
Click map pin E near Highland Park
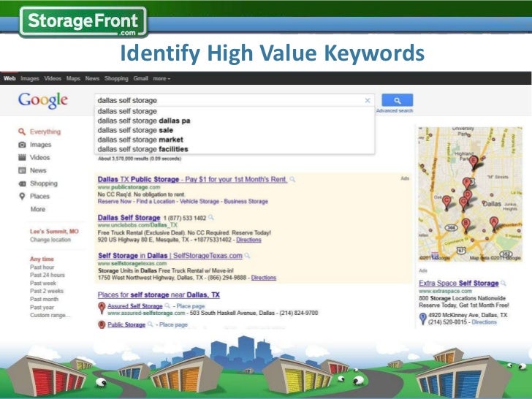[474, 162]
